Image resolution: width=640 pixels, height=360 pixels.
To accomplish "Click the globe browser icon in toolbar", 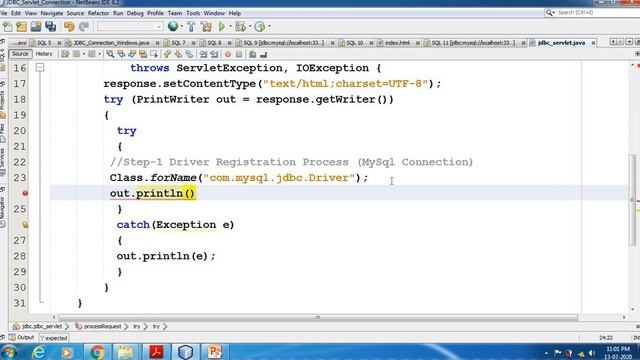I will click(x=173, y=27).
